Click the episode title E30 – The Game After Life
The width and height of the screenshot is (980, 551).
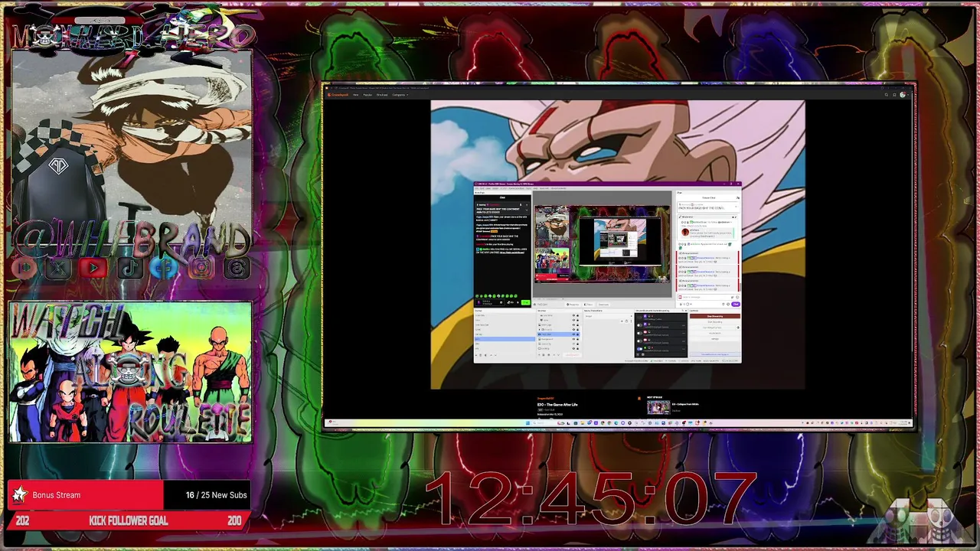coord(557,404)
